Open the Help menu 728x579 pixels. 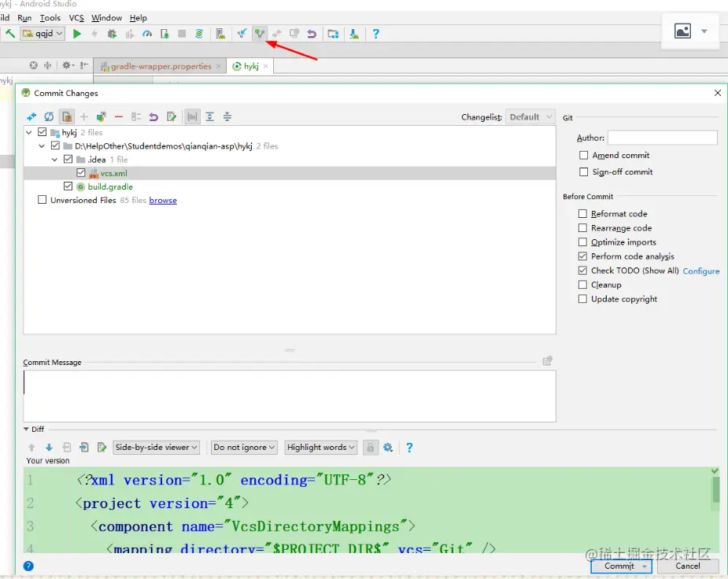pos(139,17)
